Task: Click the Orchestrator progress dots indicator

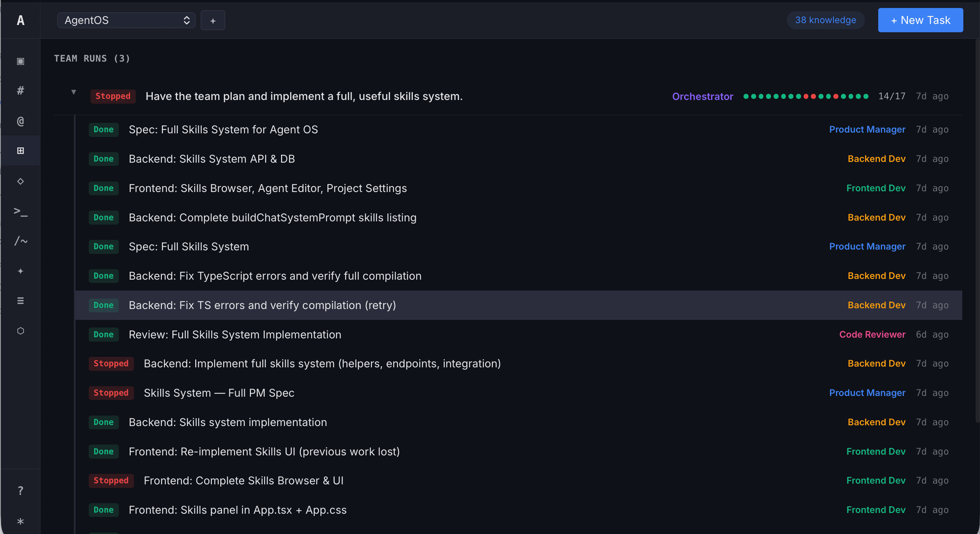Action: click(806, 96)
